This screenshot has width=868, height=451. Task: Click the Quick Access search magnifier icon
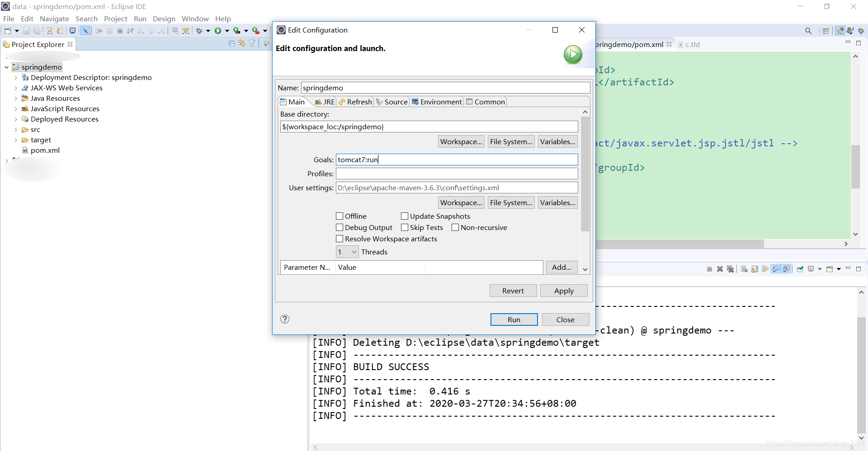pos(808,31)
